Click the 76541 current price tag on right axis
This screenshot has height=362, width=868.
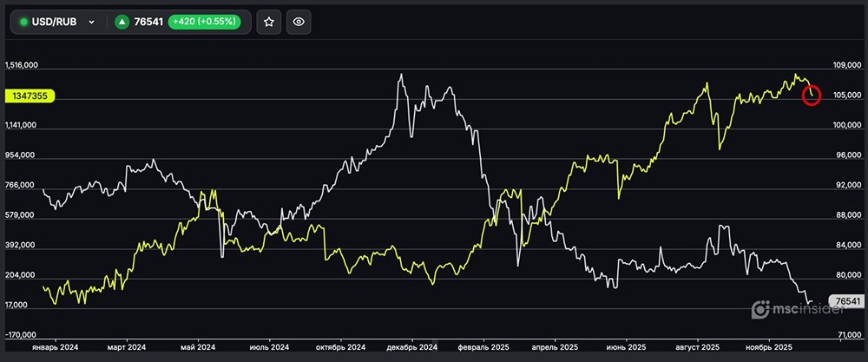pyautogui.click(x=845, y=301)
